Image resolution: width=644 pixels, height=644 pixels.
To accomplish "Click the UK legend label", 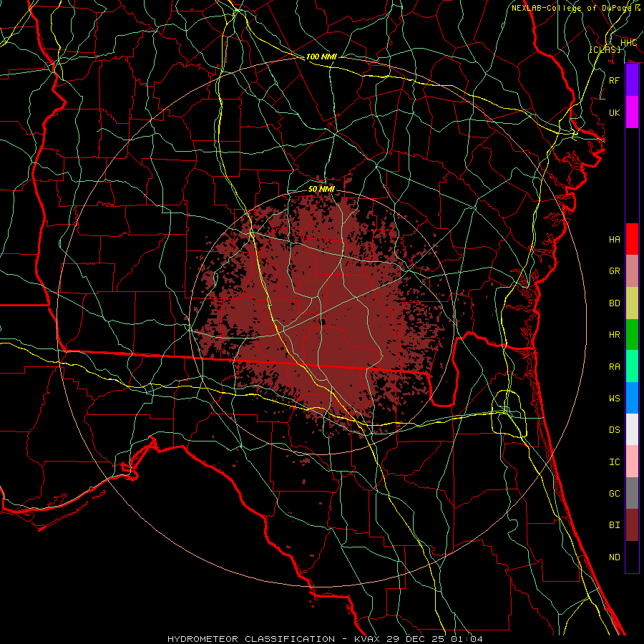I will pyautogui.click(x=615, y=112).
